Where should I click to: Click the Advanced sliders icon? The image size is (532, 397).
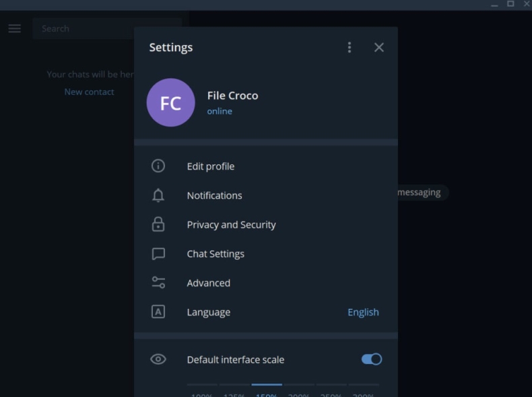click(x=158, y=283)
